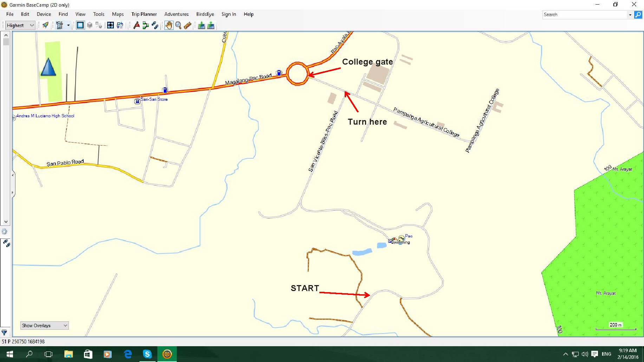
Task: Click the New Track footprints tool
Action: tap(155, 25)
